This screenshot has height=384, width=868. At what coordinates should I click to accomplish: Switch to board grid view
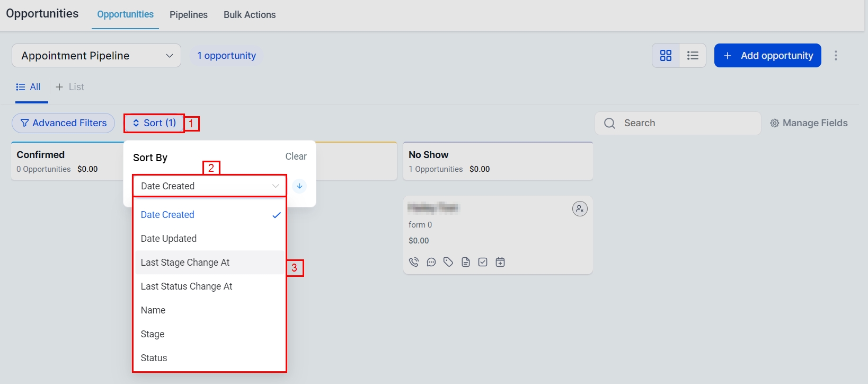pos(666,56)
